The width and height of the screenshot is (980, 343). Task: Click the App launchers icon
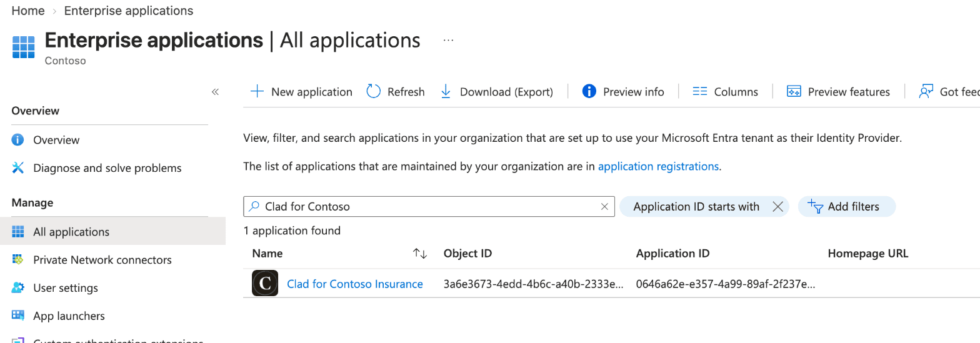[x=18, y=316]
